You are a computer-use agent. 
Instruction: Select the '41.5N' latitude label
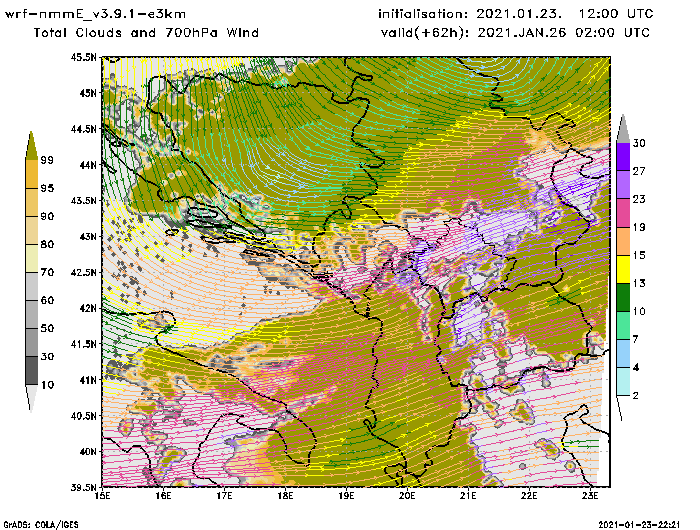(x=83, y=344)
